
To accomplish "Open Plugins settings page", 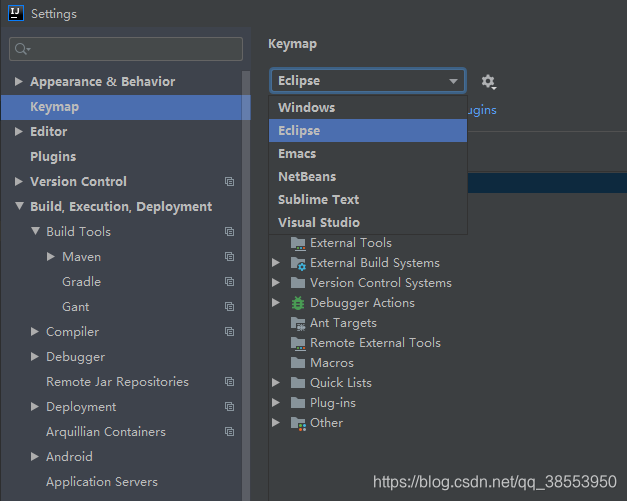I will [x=53, y=157].
